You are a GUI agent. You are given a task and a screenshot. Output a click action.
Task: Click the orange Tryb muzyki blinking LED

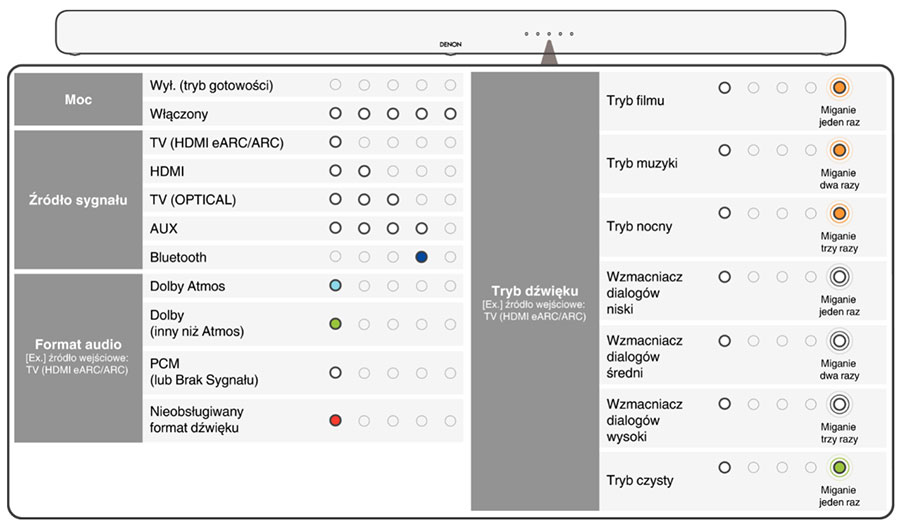tap(839, 151)
